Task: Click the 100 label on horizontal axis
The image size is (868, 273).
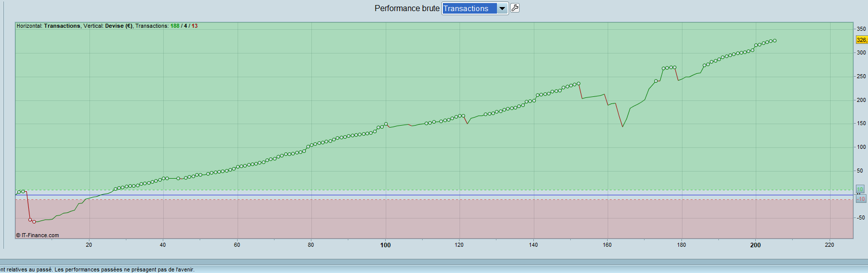Action: pos(385,245)
